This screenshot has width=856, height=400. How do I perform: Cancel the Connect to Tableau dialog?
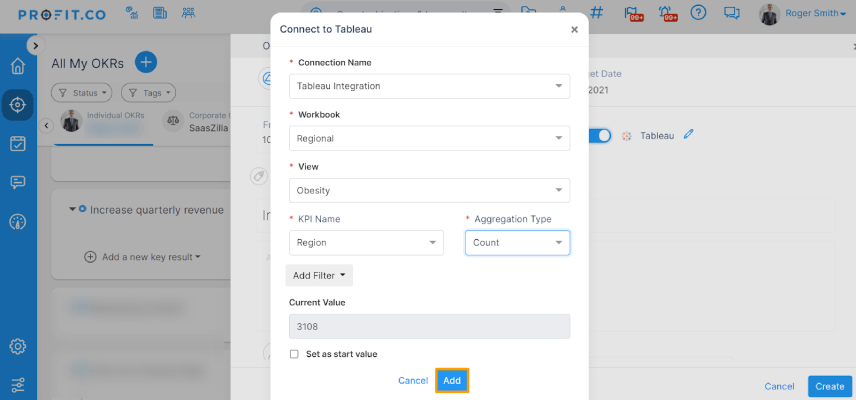(x=413, y=381)
